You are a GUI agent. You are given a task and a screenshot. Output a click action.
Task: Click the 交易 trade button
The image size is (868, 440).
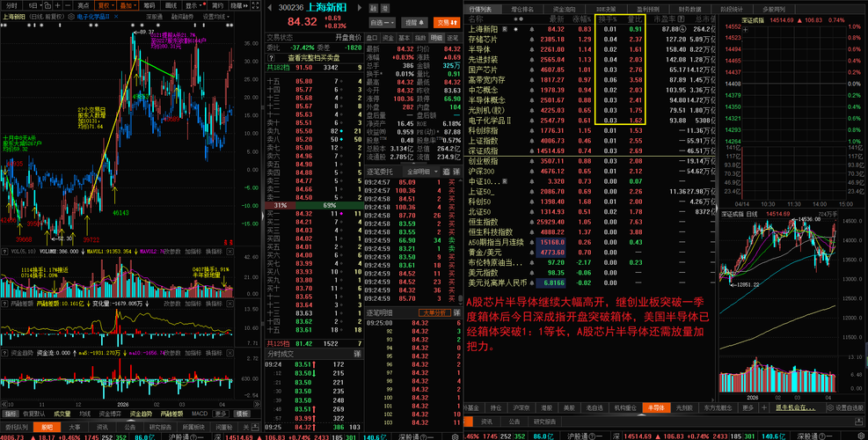click(447, 23)
